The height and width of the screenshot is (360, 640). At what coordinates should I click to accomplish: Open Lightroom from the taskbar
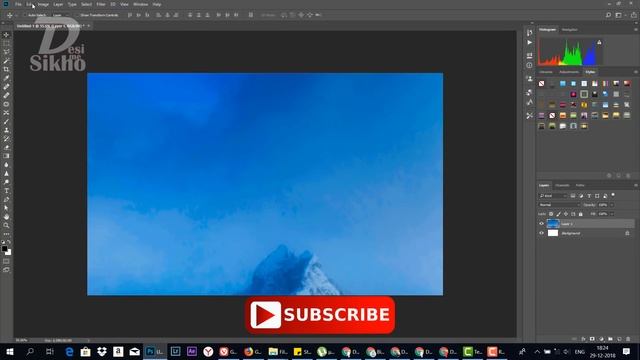click(176, 351)
